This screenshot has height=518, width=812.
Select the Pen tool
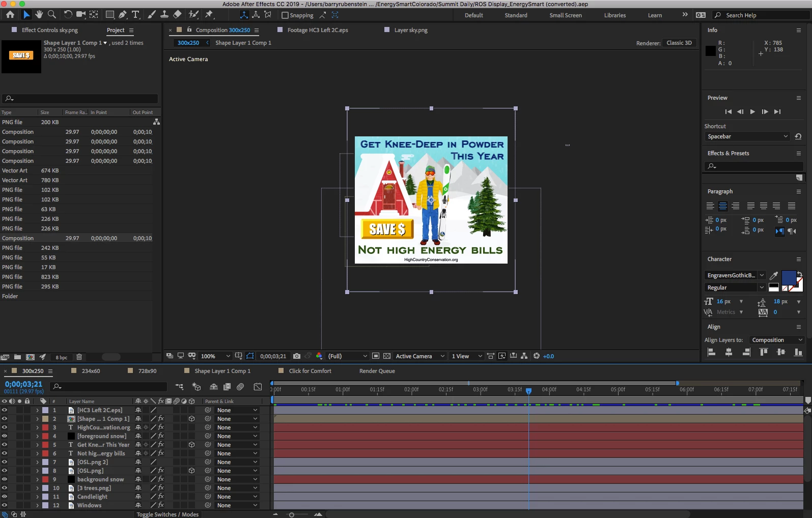(123, 15)
